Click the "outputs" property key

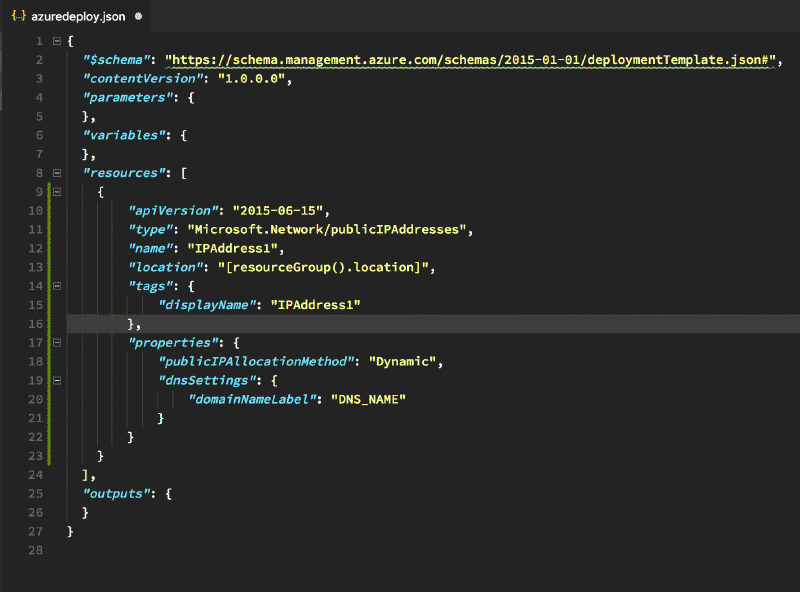pos(118,493)
